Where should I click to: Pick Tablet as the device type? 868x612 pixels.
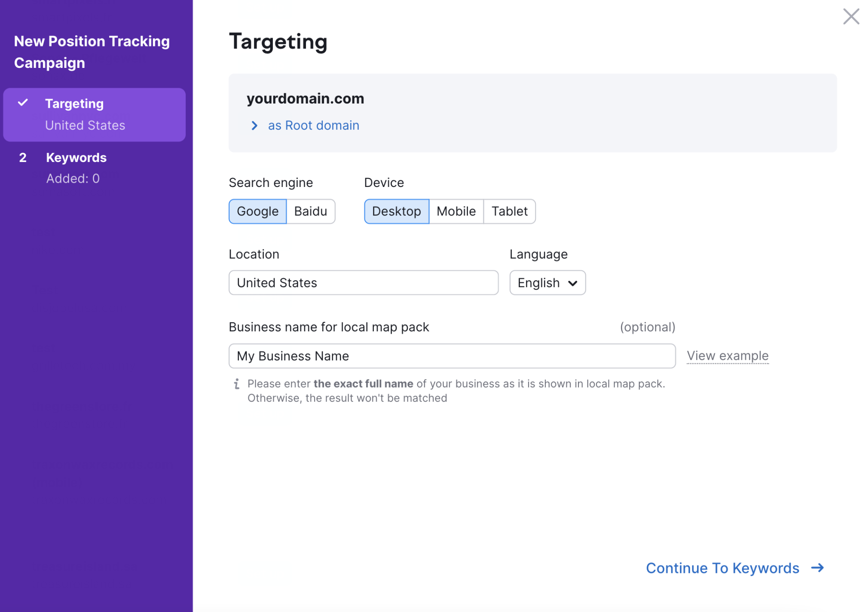[509, 211]
